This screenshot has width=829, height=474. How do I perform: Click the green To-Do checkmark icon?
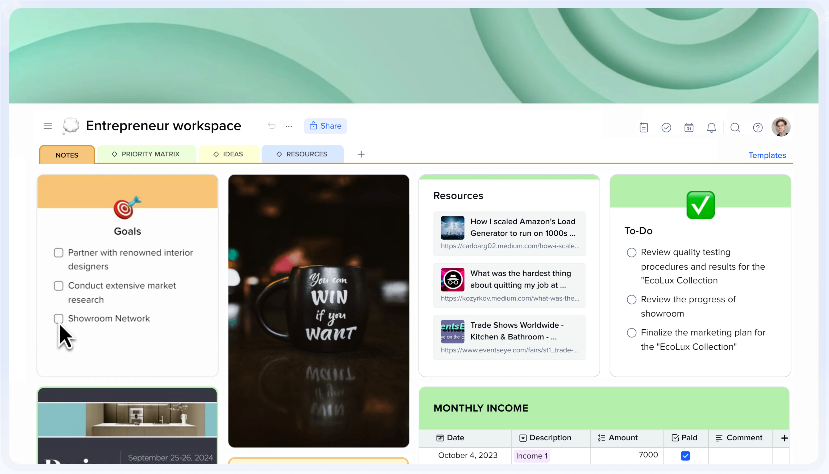701,205
